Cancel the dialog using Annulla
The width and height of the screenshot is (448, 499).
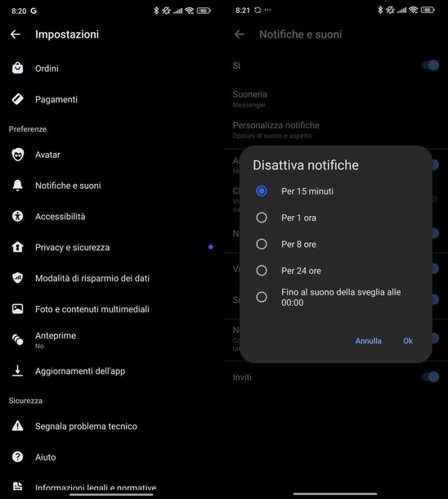(368, 341)
